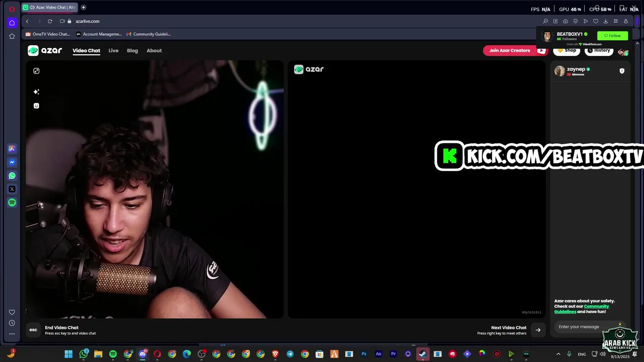
Task: Report user via the shield icon beside zaynep
Action: tap(622, 71)
